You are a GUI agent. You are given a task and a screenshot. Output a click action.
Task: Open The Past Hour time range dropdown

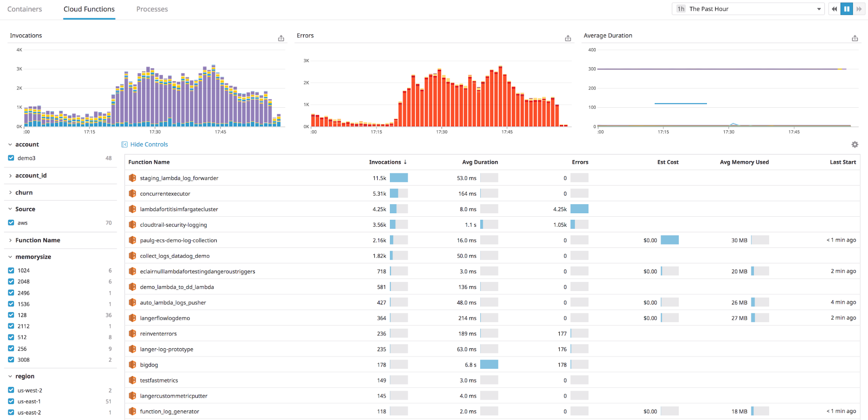tap(748, 9)
